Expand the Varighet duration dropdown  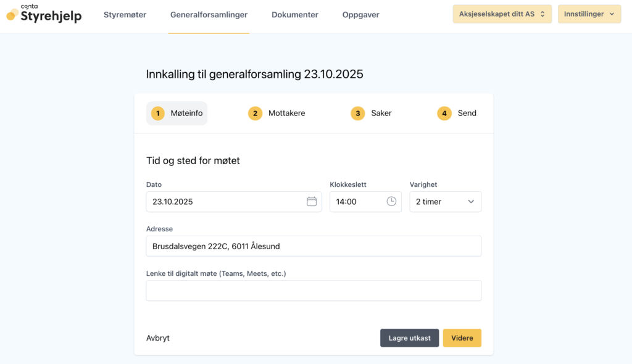tap(445, 202)
